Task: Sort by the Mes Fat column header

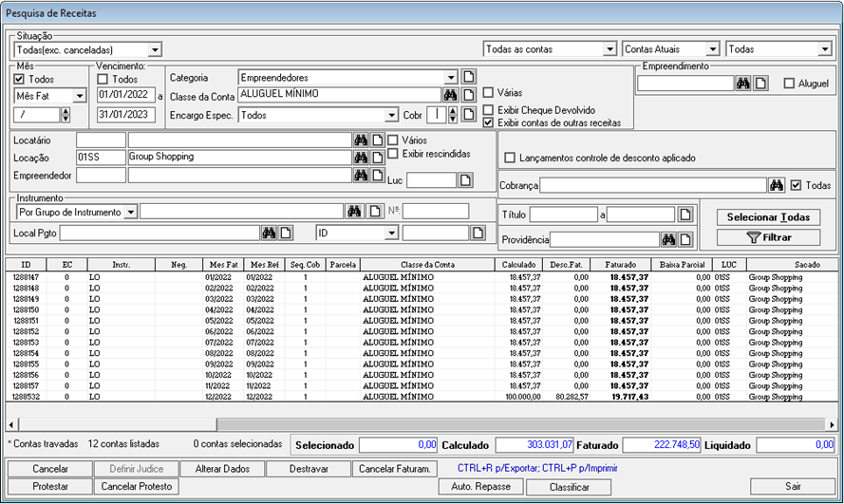Action: point(223,265)
